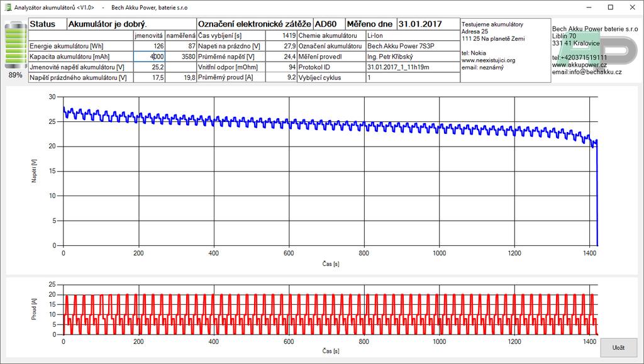The width and height of the screenshot is (644, 364).
Task: Click the status text Akumulátor je dobrý.
Action: [x=131, y=24]
